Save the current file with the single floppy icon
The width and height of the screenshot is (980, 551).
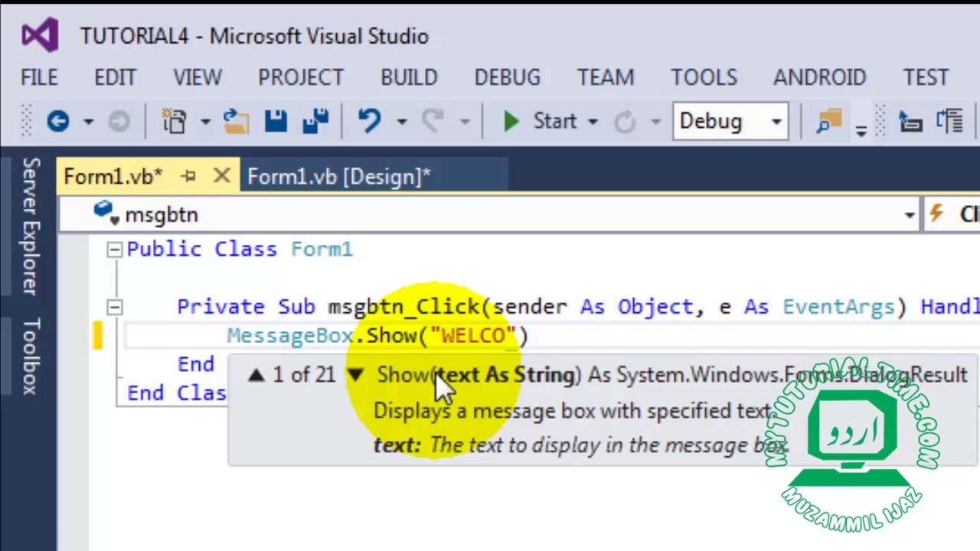tap(276, 122)
